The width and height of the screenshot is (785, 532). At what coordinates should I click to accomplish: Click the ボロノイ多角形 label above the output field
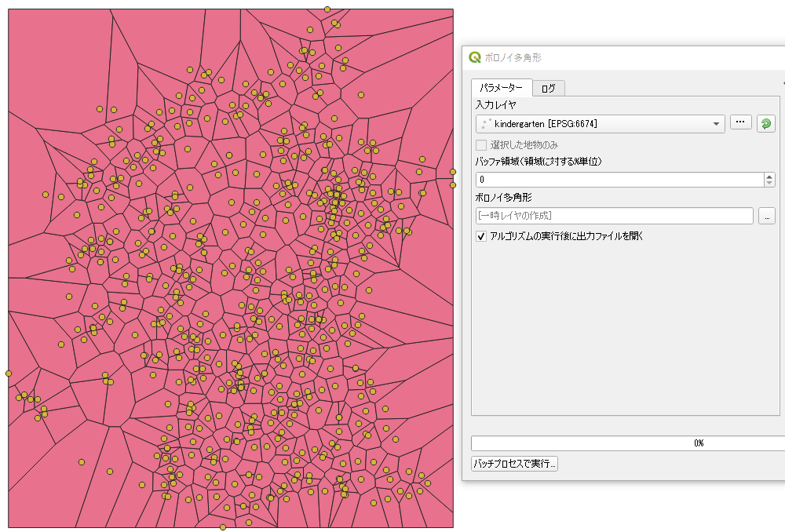coord(504,197)
